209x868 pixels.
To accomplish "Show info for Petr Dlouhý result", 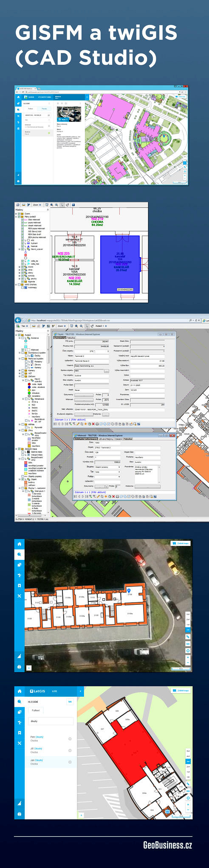I will click(x=70, y=739).
